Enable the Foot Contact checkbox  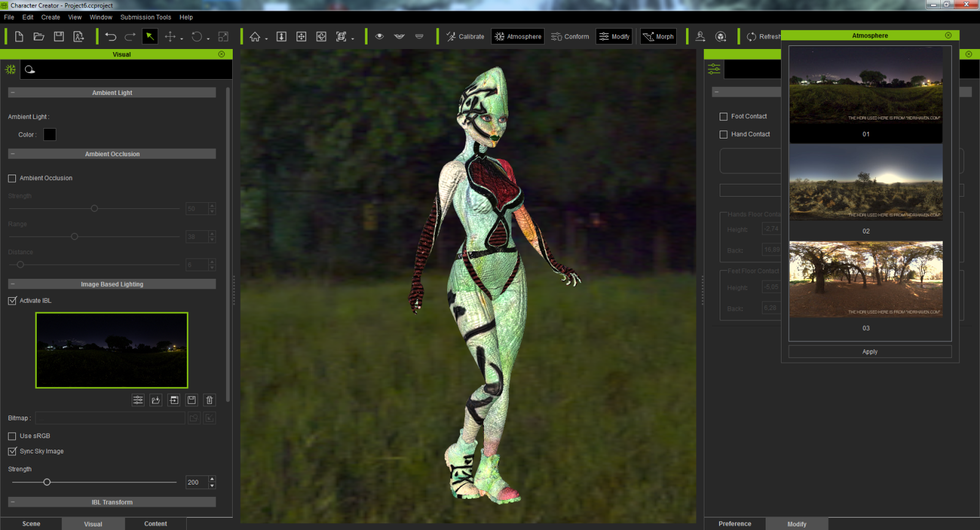coord(723,116)
